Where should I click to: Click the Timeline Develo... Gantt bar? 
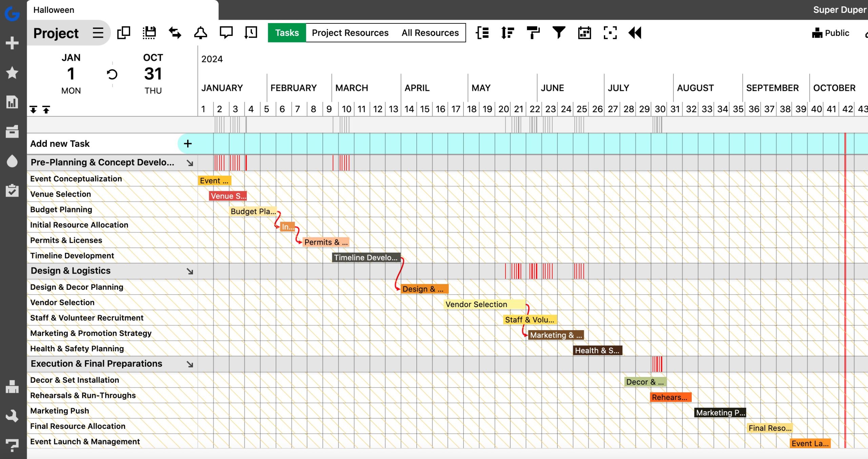click(x=366, y=258)
